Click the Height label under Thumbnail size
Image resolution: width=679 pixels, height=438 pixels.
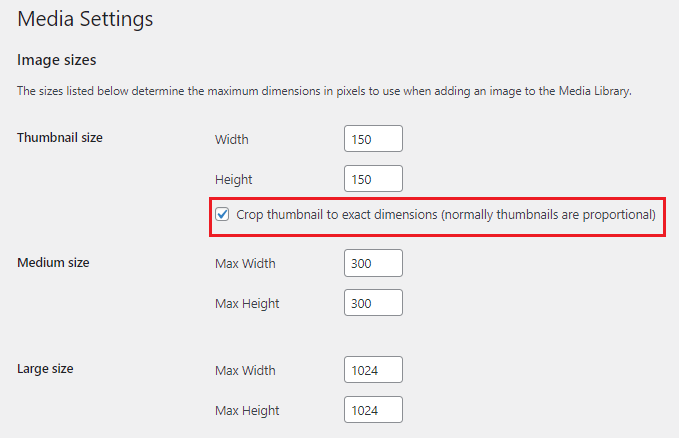(234, 179)
